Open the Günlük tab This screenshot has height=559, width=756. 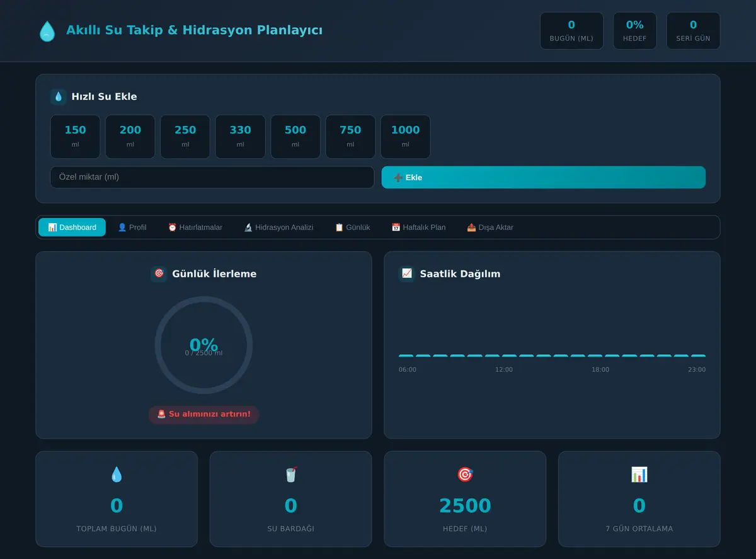pyautogui.click(x=352, y=228)
